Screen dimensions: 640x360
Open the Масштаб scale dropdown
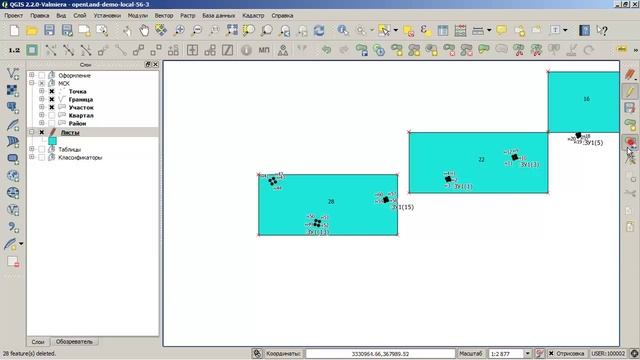pyautogui.click(x=527, y=353)
